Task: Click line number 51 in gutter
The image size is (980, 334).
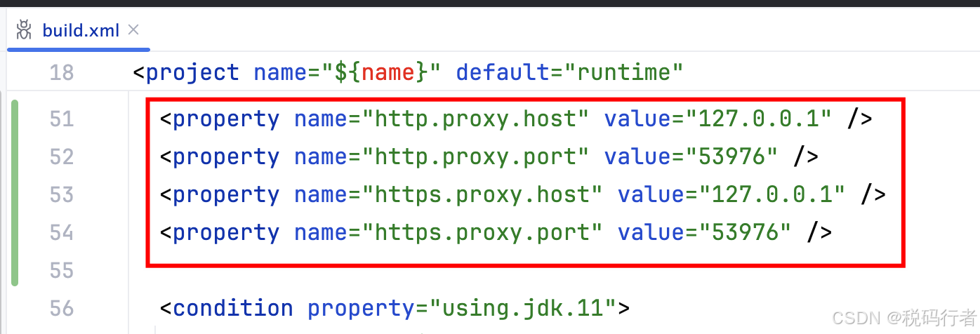Action: pyautogui.click(x=62, y=119)
